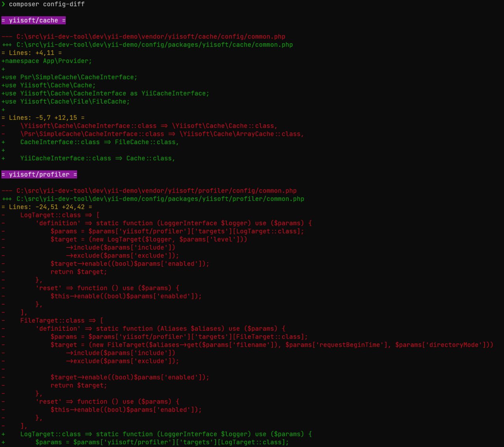Viewport: 504px width, 447px height.
Task: Click the 'use Yiisoft\Cache\File\FileCache;' line
Action: click(x=65, y=102)
